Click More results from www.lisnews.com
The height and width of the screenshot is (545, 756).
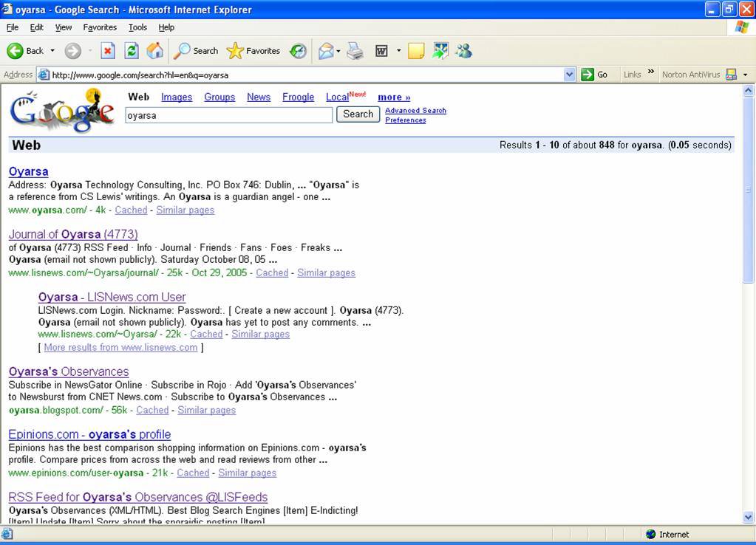[120, 347]
